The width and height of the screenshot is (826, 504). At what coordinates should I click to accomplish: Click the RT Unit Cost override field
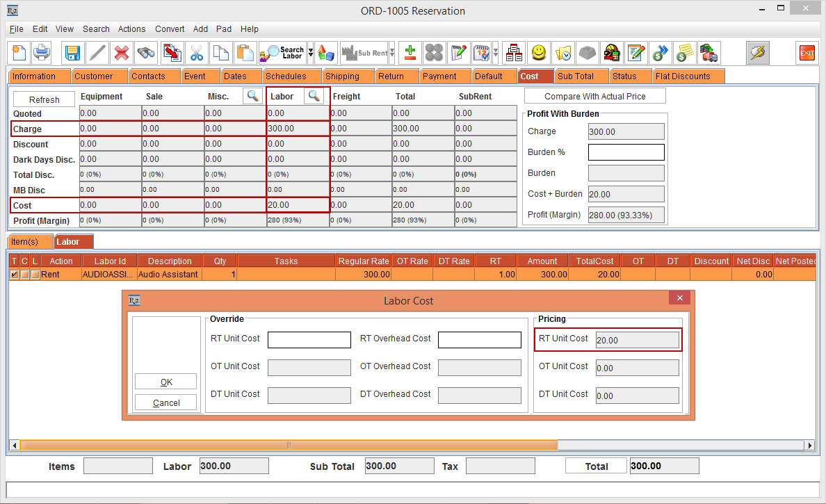pos(309,339)
